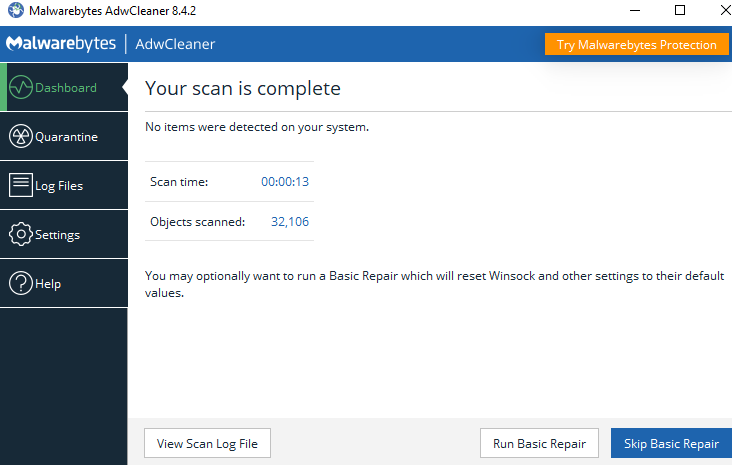Close the AdwCleaner window

tap(725, 10)
